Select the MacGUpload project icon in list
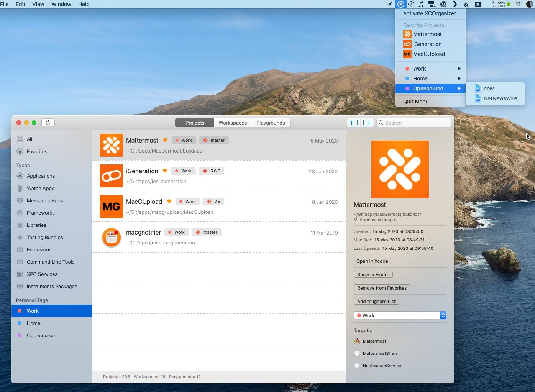This screenshot has height=392, width=535. pyautogui.click(x=112, y=207)
